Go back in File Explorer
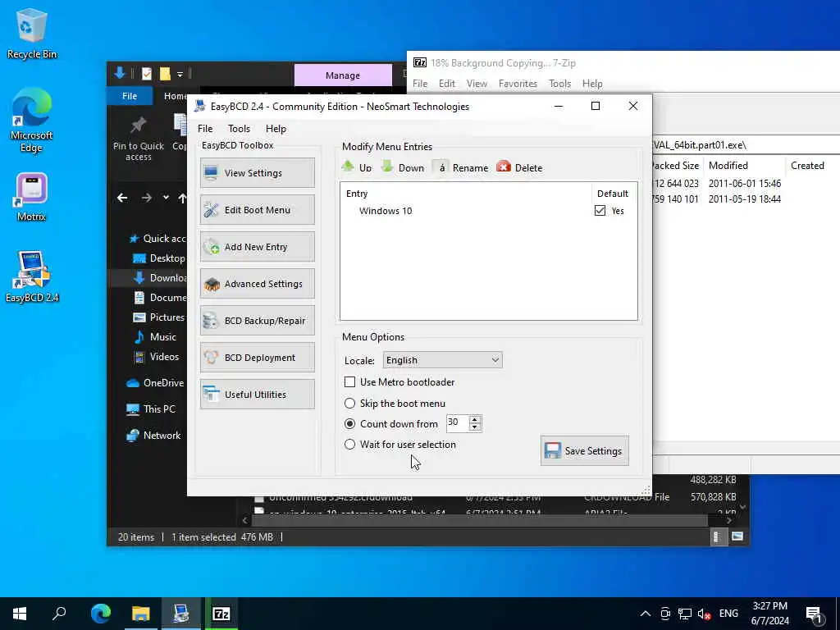The width and height of the screenshot is (840, 630). [x=122, y=199]
